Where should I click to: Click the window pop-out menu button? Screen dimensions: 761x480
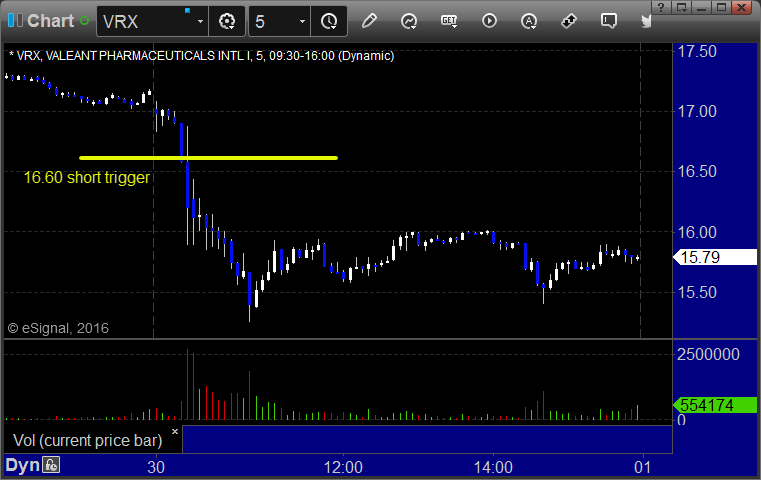click(682, 7)
